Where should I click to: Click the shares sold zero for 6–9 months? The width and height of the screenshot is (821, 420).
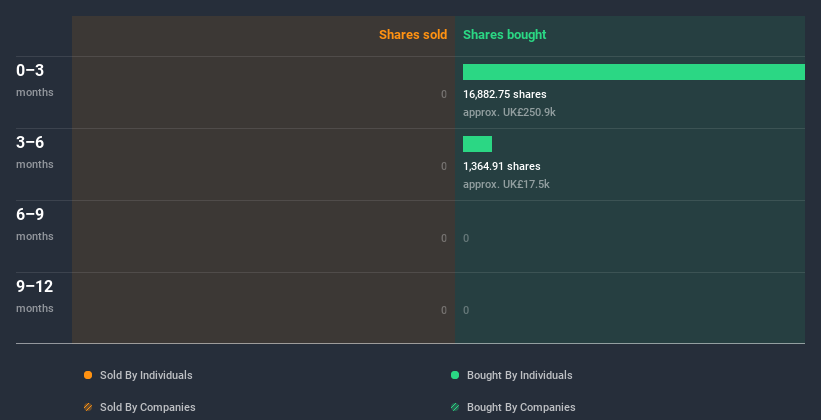pyautogui.click(x=444, y=238)
